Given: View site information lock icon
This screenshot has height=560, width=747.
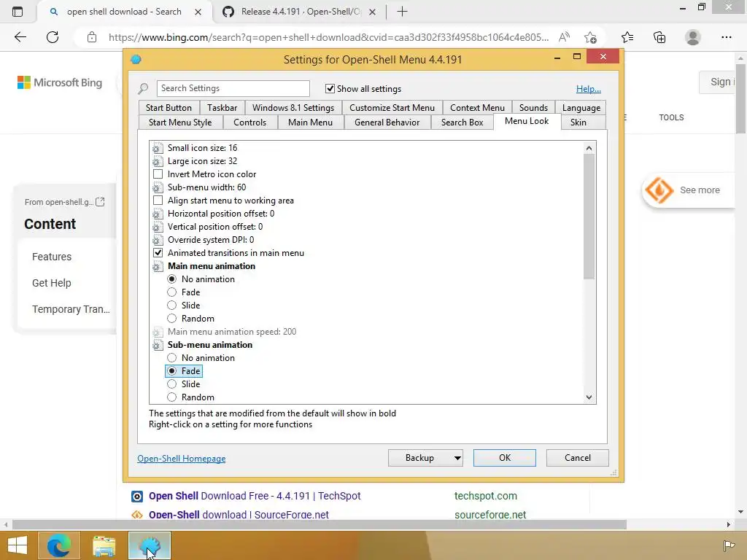Looking at the screenshot, I should tap(92, 37).
